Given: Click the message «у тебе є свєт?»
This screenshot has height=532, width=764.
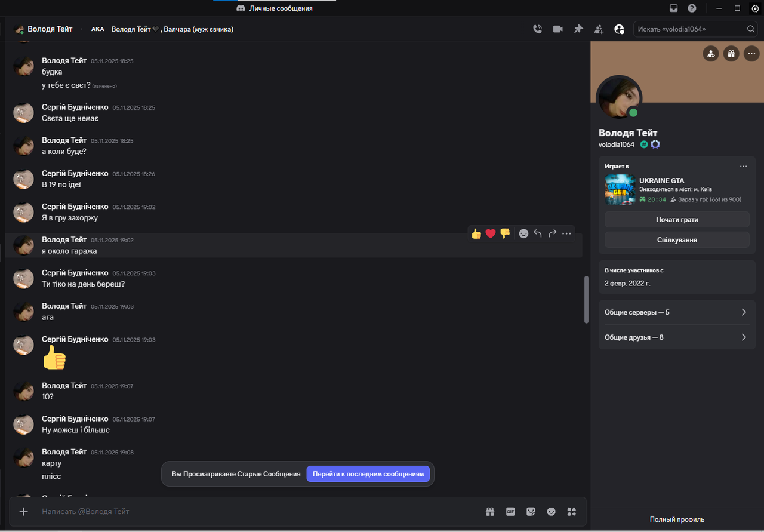Looking at the screenshot, I should coord(66,85).
